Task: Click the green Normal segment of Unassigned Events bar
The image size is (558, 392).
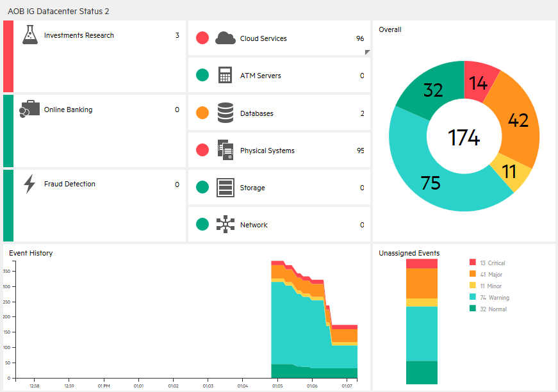Action: [422, 372]
